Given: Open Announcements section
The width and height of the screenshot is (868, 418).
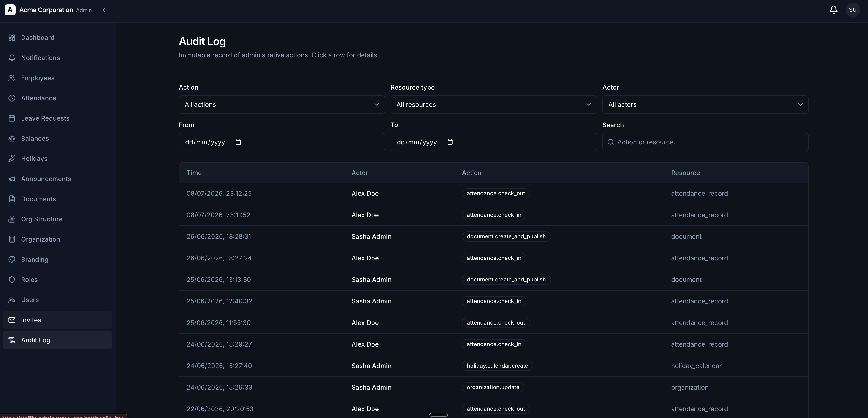Looking at the screenshot, I should 57,179.
